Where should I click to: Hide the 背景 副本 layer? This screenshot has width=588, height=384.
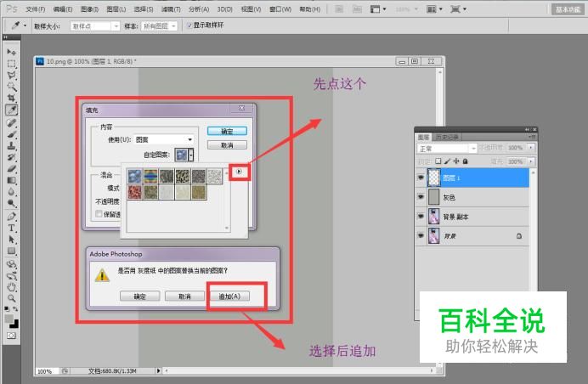[x=421, y=217]
